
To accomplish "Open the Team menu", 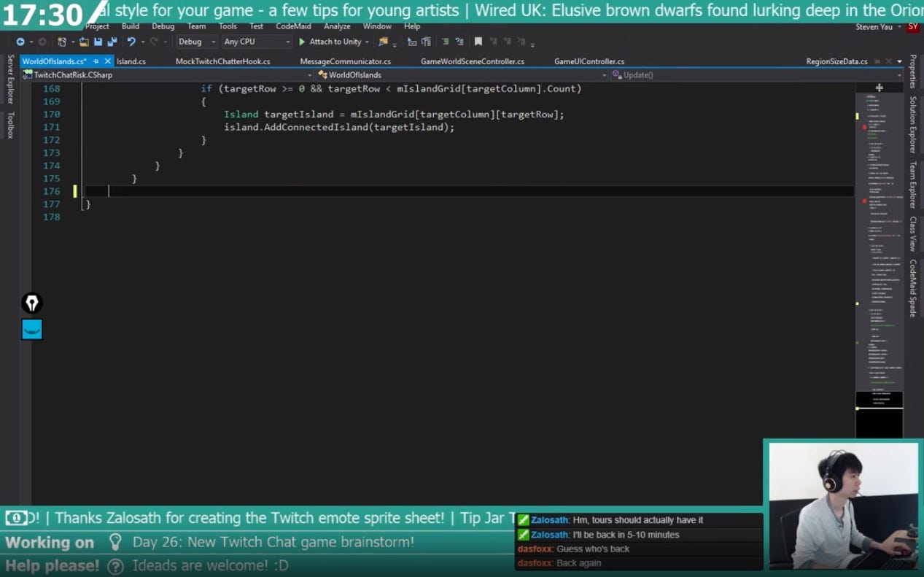I will point(196,26).
